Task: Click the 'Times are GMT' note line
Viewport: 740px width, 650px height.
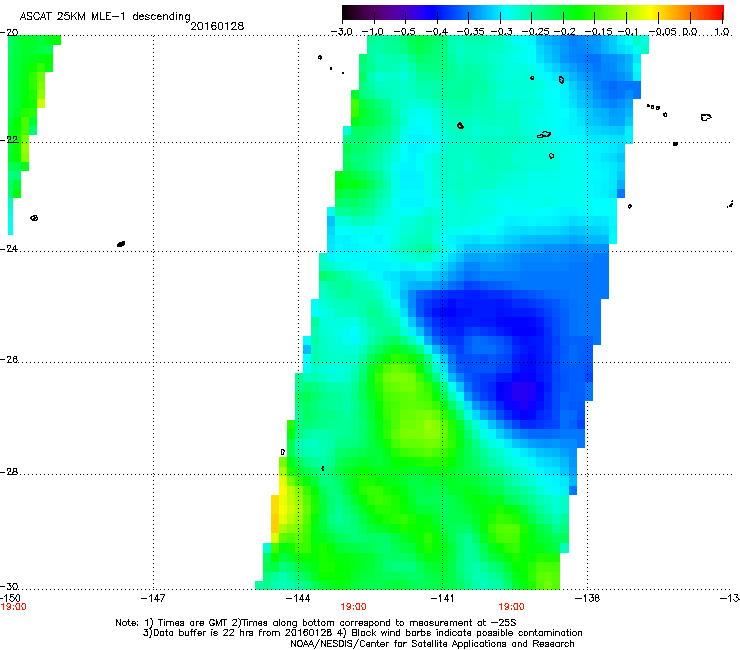Action: (x=316, y=623)
